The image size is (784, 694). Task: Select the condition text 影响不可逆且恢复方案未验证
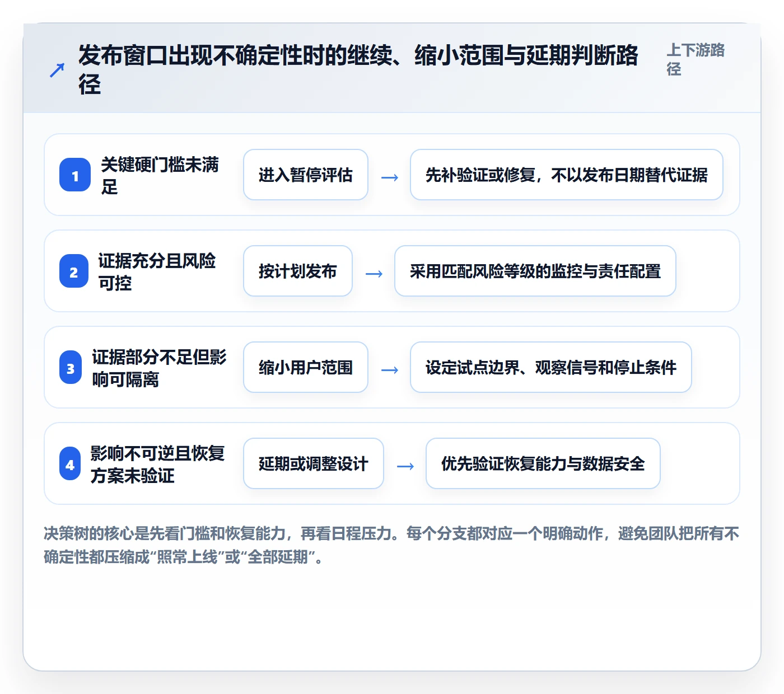(157, 464)
